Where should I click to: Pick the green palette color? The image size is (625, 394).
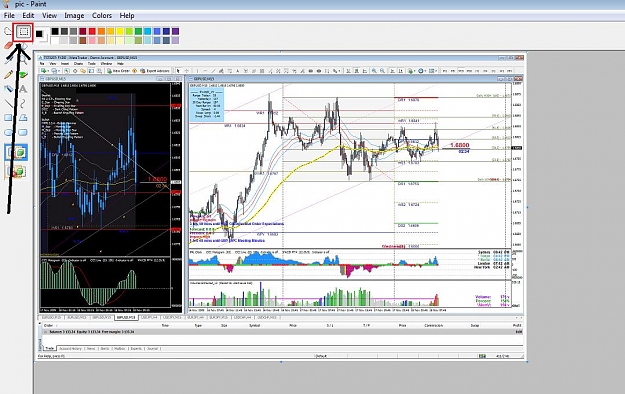tap(138, 31)
